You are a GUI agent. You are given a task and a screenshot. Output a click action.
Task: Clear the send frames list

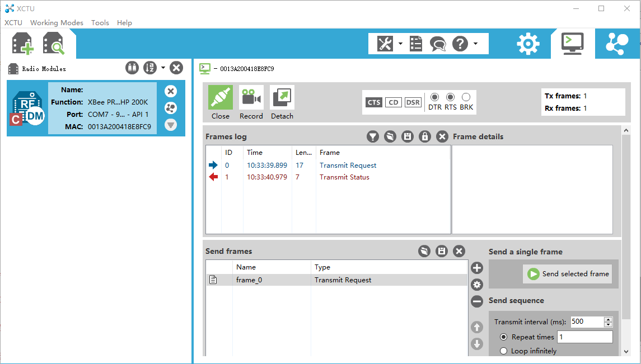coord(459,251)
